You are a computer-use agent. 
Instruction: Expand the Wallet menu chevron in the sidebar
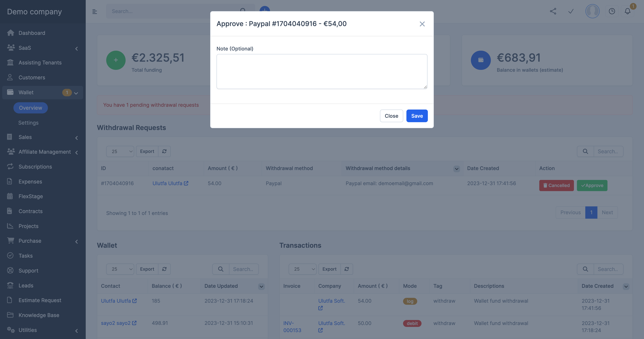(76, 93)
